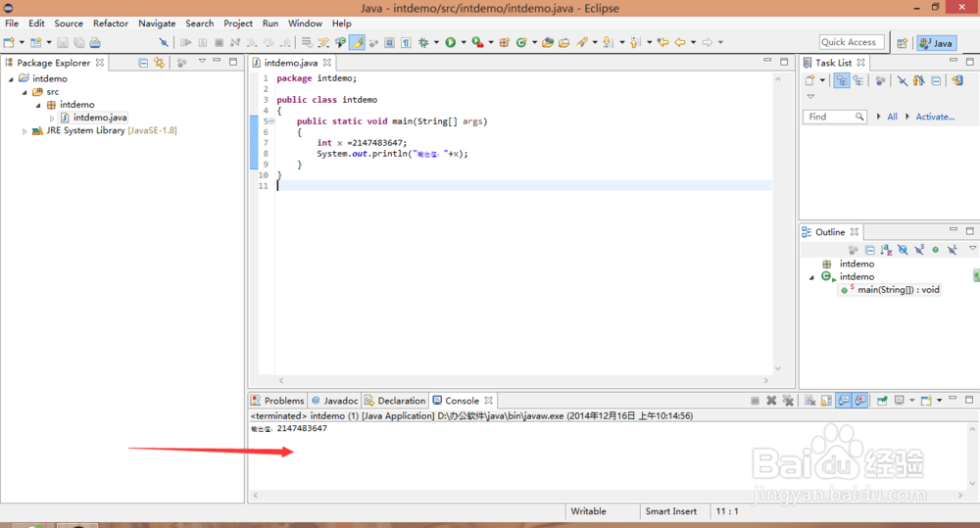980x528 pixels.
Task: Open the Refactor menu
Action: 111,24
